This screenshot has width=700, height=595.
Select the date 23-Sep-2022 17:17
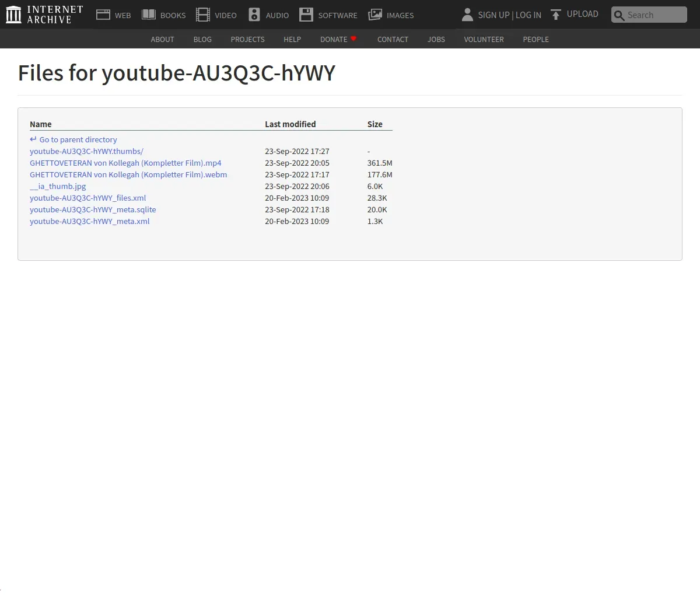tap(297, 175)
